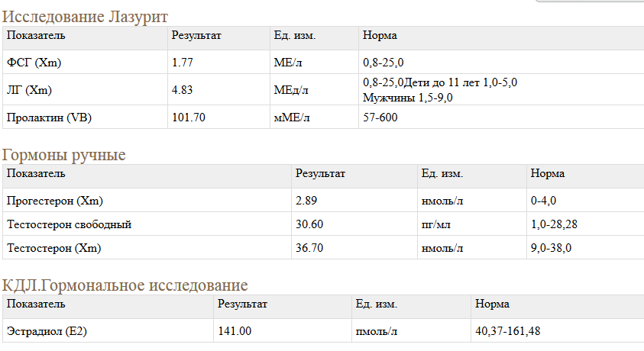The image size is (644, 351).
Task: Select the Эстрадиол (E2) row label
Action: tap(46, 331)
